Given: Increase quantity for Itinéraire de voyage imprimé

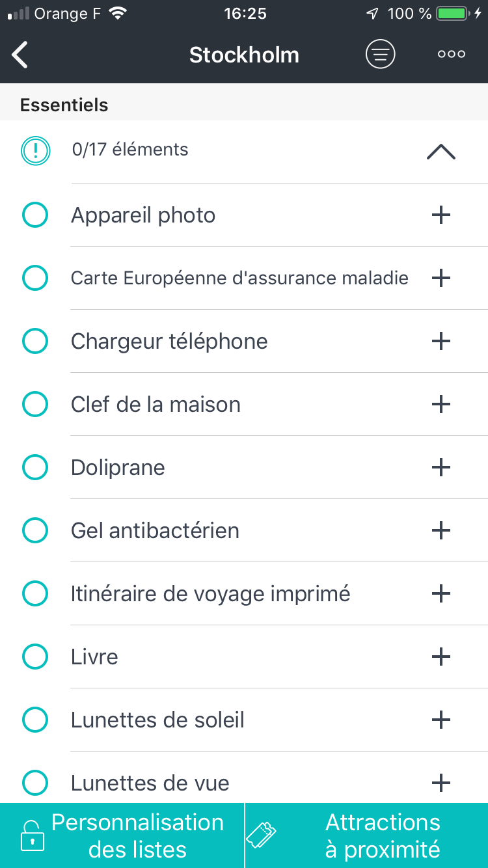Looking at the screenshot, I should click(x=441, y=593).
